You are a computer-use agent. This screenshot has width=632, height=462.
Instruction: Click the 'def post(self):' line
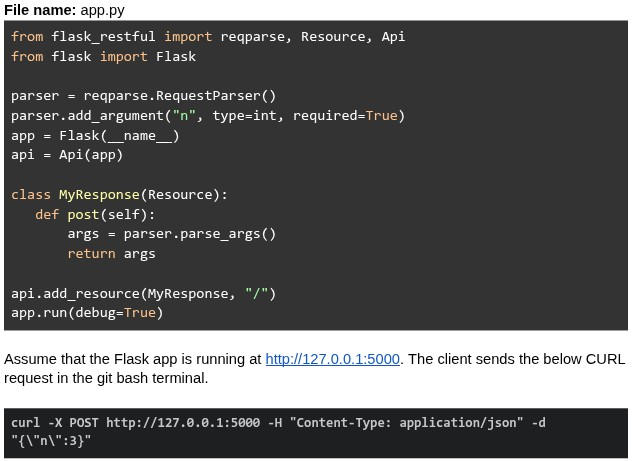[x=95, y=214]
